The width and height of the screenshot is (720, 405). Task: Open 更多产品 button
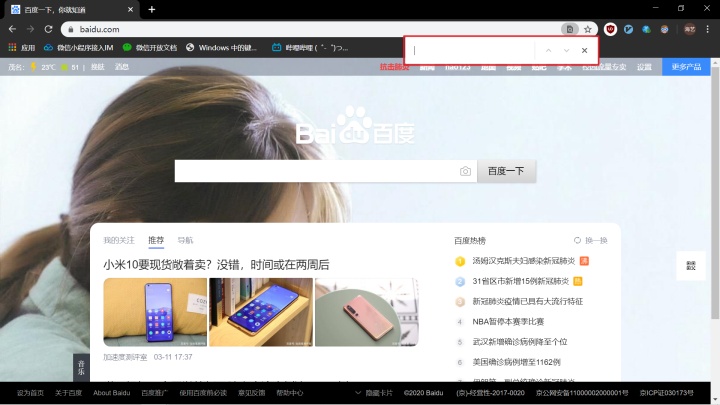pyautogui.click(x=686, y=67)
